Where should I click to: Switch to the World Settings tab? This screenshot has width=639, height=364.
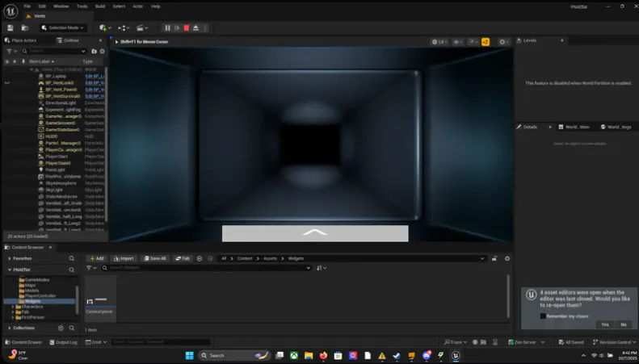616,127
